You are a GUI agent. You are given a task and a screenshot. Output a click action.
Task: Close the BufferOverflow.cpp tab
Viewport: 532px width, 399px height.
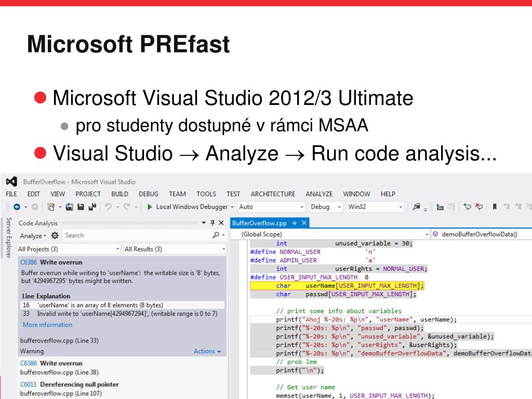pyautogui.click(x=304, y=223)
